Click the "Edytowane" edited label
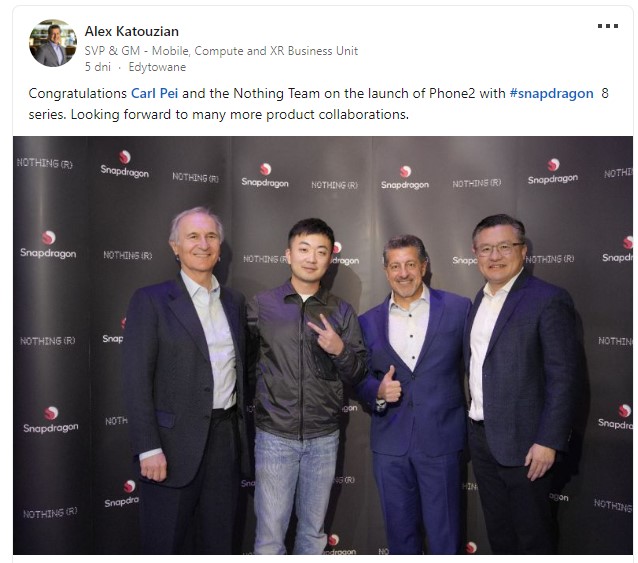The width and height of the screenshot is (638, 563). pos(157,67)
